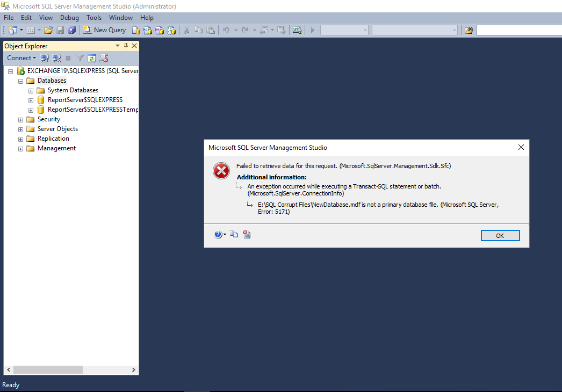Select the Server Objects tree item
The height and width of the screenshot is (392, 562).
pos(57,129)
